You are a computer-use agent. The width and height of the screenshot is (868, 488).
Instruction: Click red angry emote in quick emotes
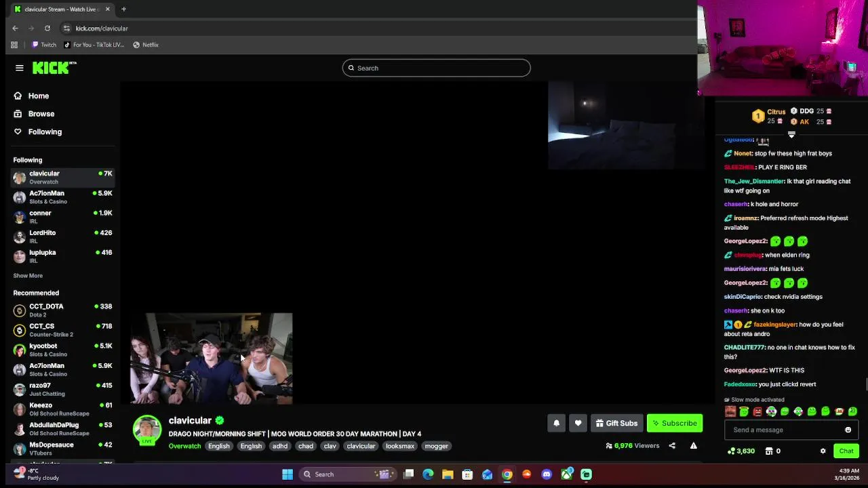[x=757, y=411]
